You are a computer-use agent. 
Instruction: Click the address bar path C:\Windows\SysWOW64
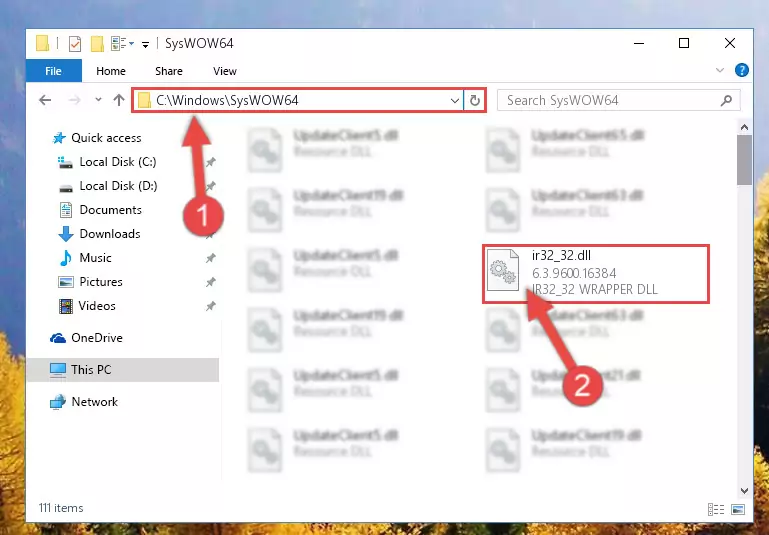click(x=227, y=100)
